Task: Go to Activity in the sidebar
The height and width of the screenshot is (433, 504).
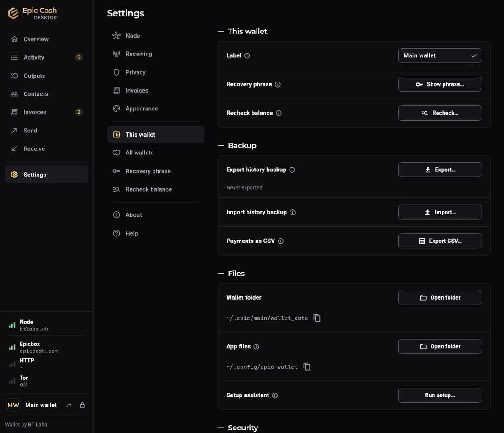Action: pyautogui.click(x=47, y=57)
